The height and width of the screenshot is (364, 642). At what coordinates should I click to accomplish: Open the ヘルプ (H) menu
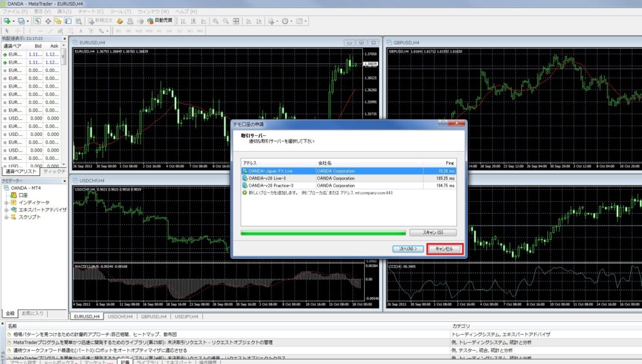coord(186,11)
